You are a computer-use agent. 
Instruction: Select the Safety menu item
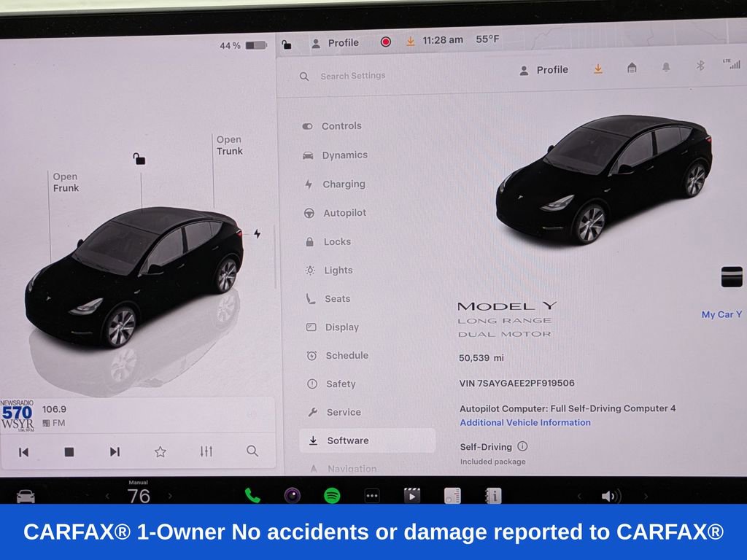point(332,384)
